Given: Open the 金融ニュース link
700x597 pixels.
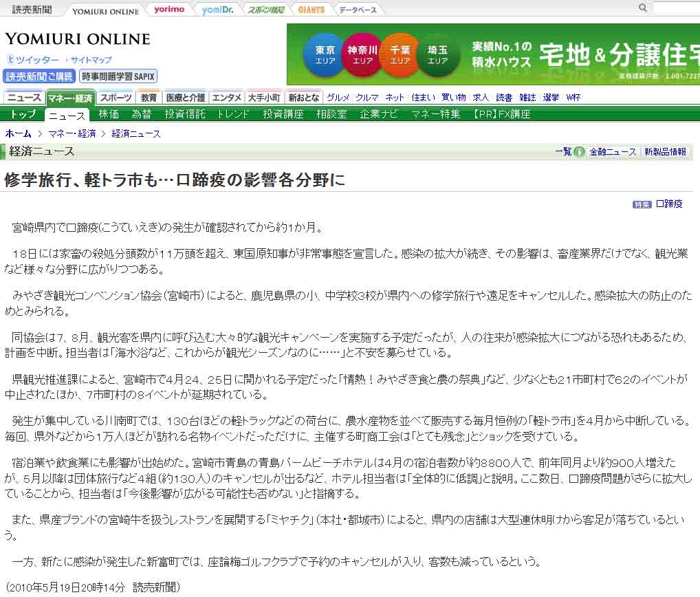Looking at the screenshot, I should click(x=613, y=152).
